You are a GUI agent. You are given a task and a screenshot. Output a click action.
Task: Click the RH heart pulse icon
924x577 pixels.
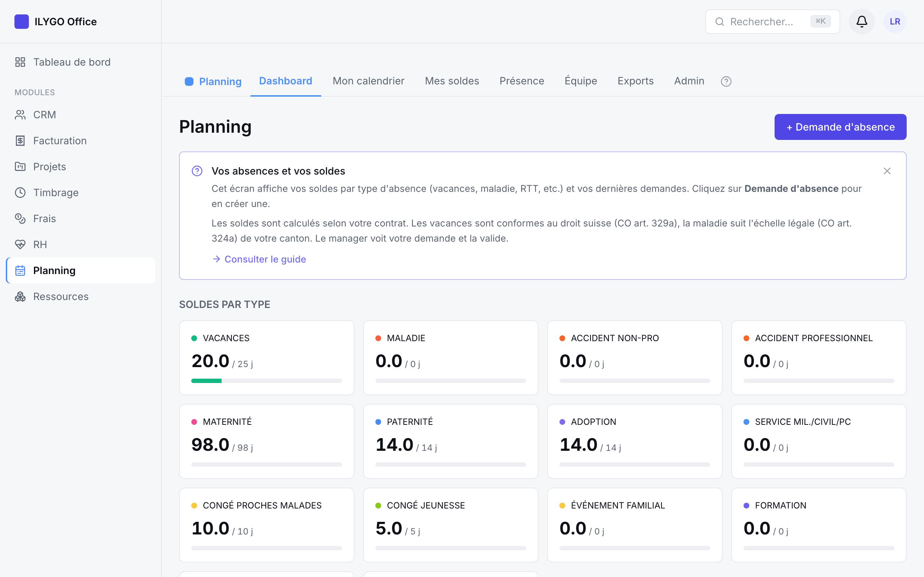(x=20, y=245)
